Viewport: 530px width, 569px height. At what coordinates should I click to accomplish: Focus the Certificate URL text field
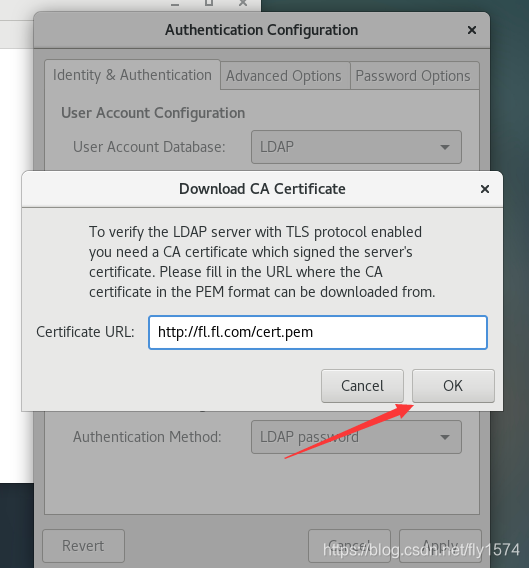(318, 332)
